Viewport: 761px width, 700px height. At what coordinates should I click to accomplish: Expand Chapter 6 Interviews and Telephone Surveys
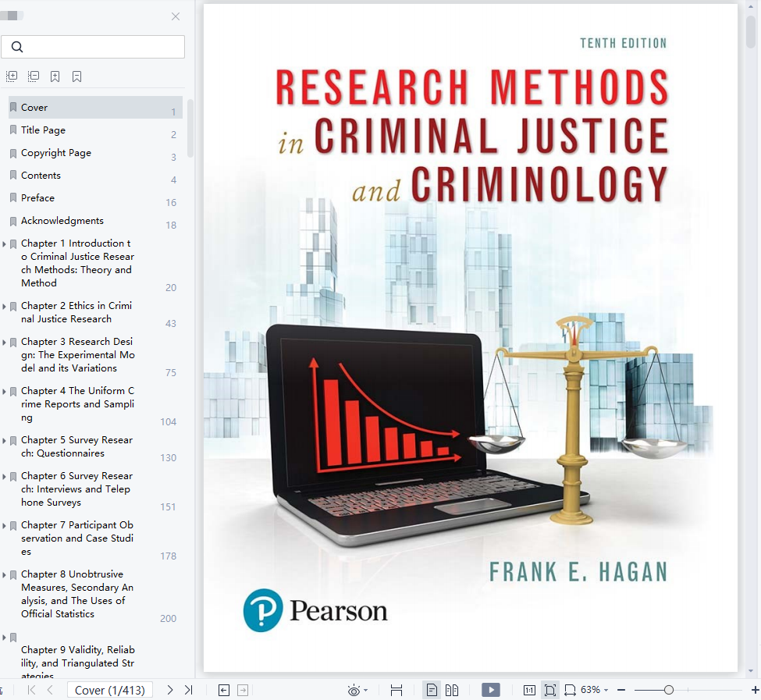(5, 477)
